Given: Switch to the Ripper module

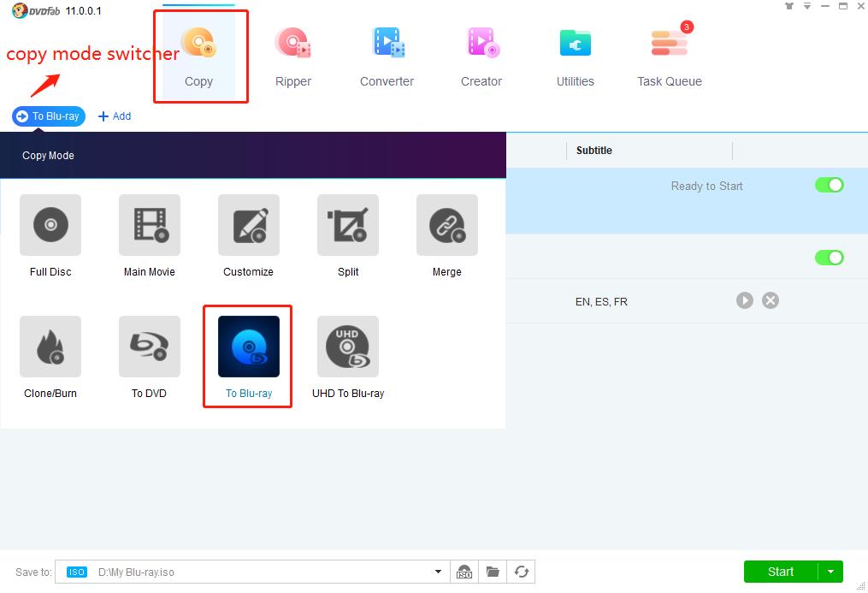Looking at the screenshot, I should [292, 57].
